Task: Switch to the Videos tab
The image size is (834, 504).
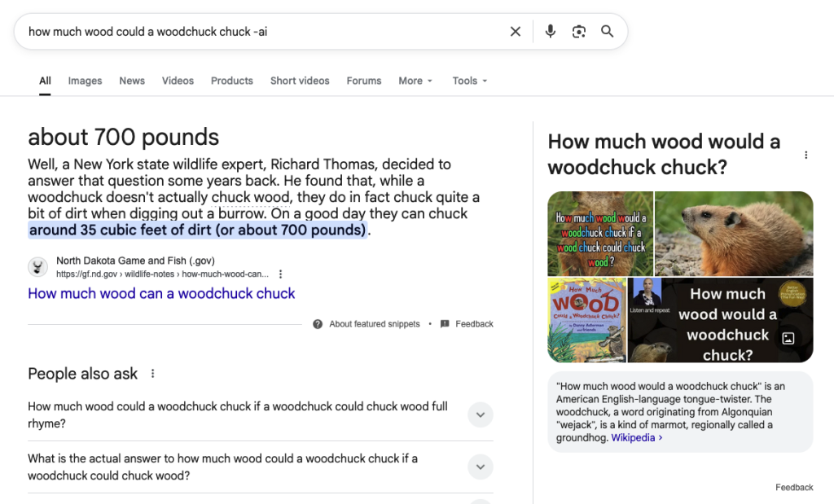Action: point(178,81)
